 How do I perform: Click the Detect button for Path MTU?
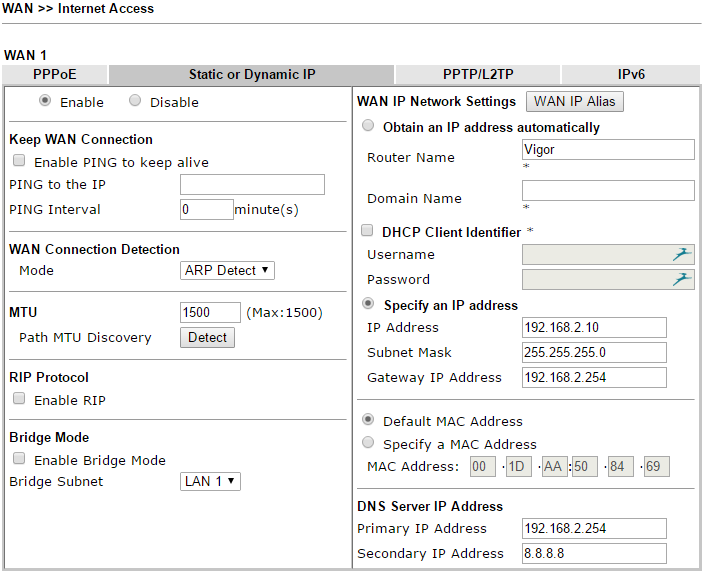(x=207, y=337)
